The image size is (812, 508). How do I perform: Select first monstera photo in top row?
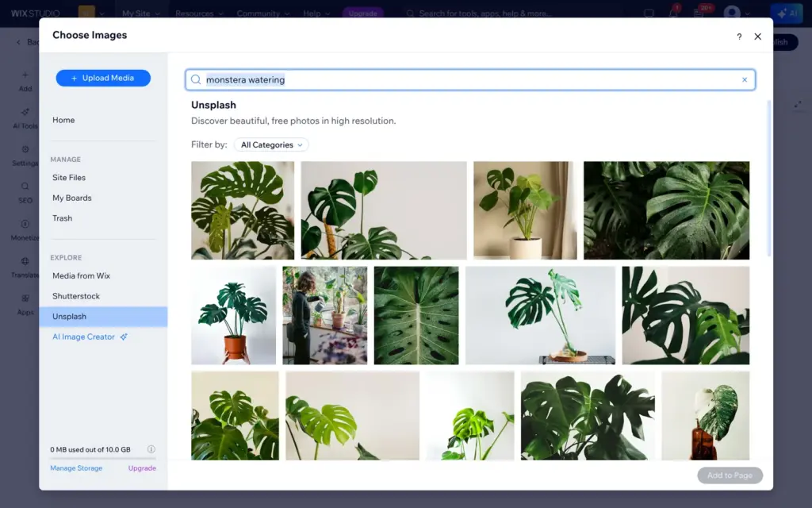point(243,210)
